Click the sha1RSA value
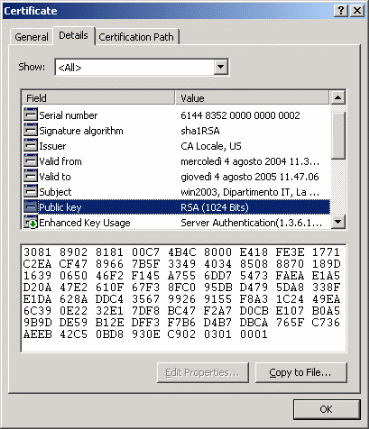 point(200,131)
